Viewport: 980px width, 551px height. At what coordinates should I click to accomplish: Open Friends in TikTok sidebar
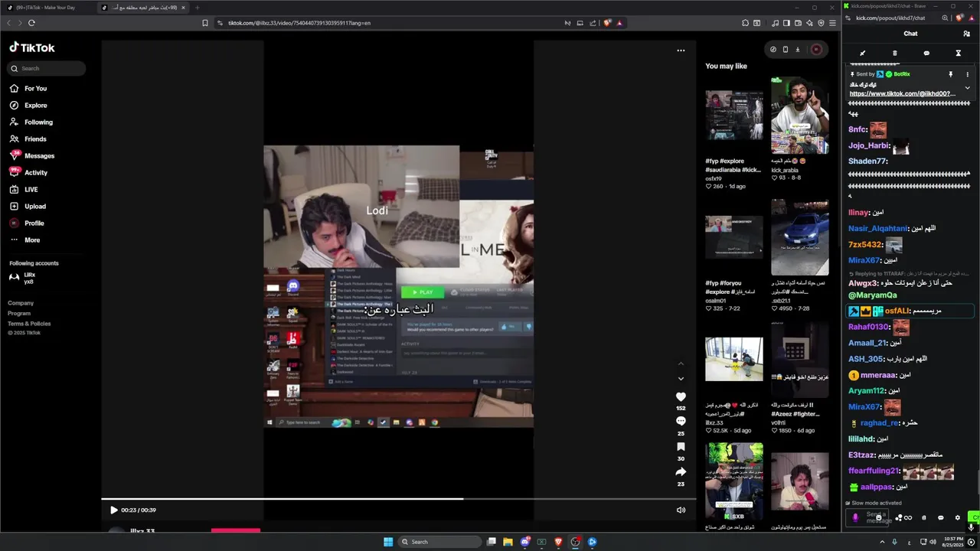pyautogui.click(x=28, y=139)
